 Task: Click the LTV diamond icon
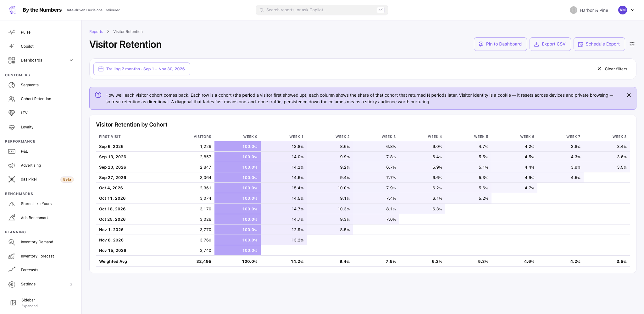click(12, 113)
